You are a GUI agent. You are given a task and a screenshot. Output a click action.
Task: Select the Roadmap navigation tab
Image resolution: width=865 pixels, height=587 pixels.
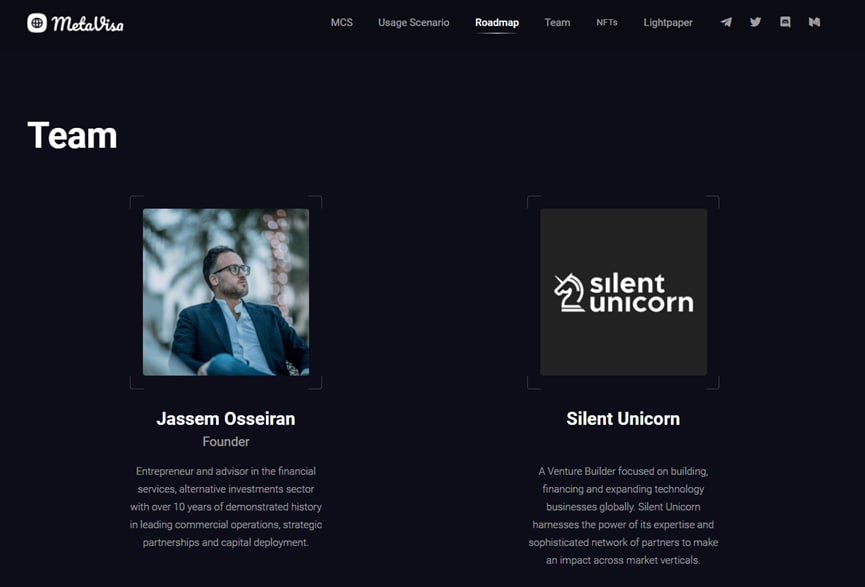tap(497, 23)
